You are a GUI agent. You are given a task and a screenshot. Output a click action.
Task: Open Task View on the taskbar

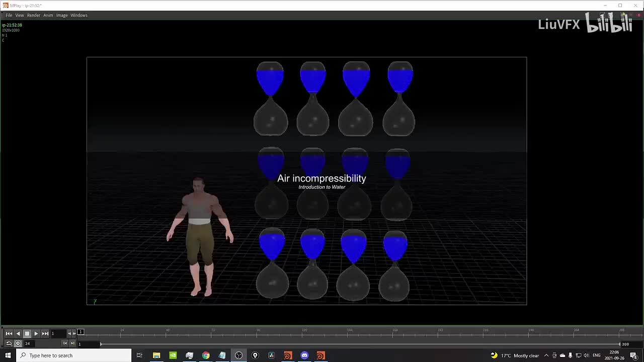[x=139, y=355]
